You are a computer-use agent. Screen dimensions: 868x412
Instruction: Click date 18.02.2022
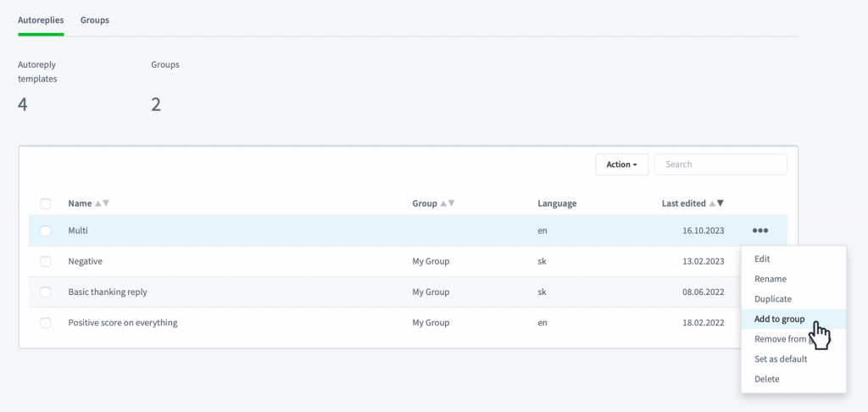(703, 322)
